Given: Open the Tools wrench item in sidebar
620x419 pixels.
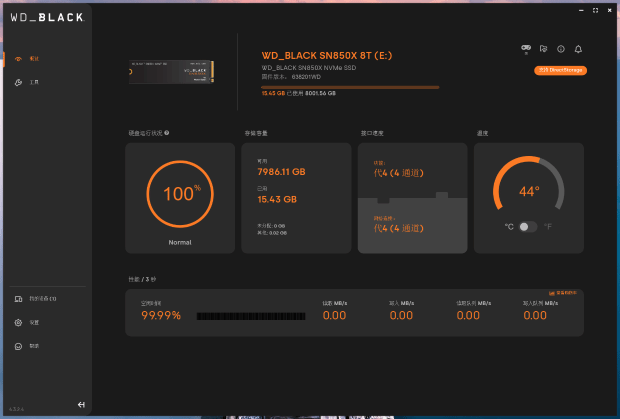Looking at the screenshot, I should [x=26, y=82].
